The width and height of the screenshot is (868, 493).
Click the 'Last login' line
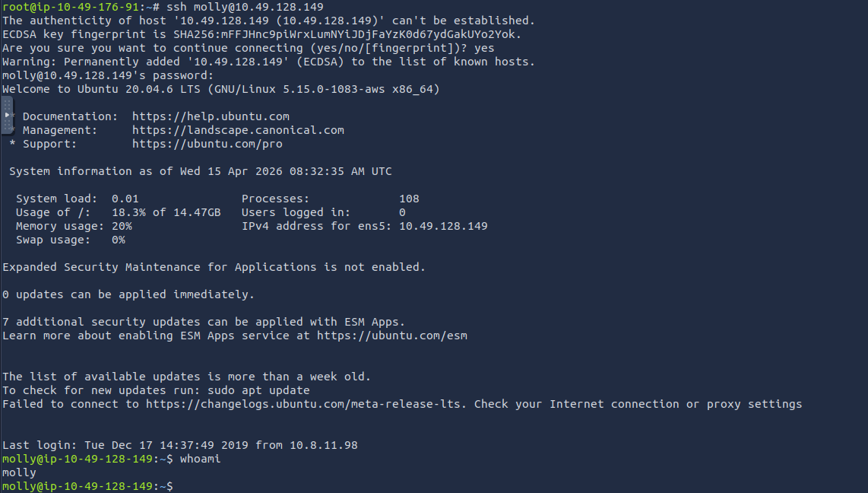click(x=179, y=445)
